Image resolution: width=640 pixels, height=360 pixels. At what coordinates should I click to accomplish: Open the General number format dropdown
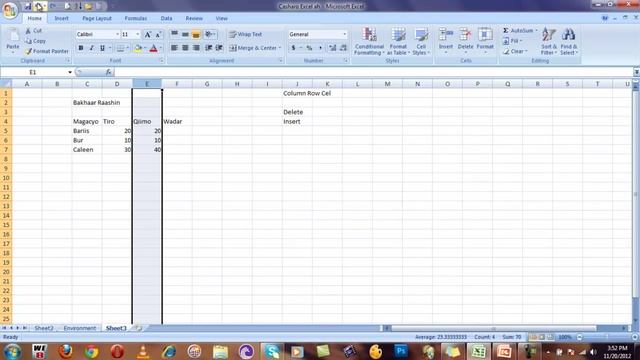click(x=345, y=34)
